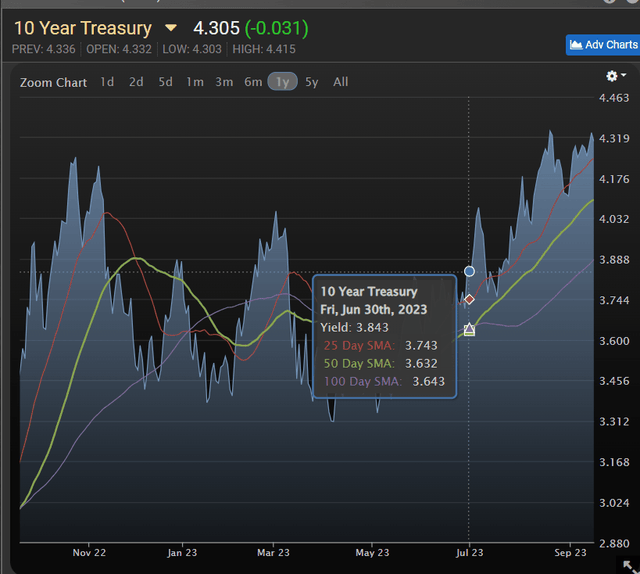This screenshot has width=640, height=574.
Task: Open the chart settings gear menu
Action: pyautogui.click(x=611, y=76)
